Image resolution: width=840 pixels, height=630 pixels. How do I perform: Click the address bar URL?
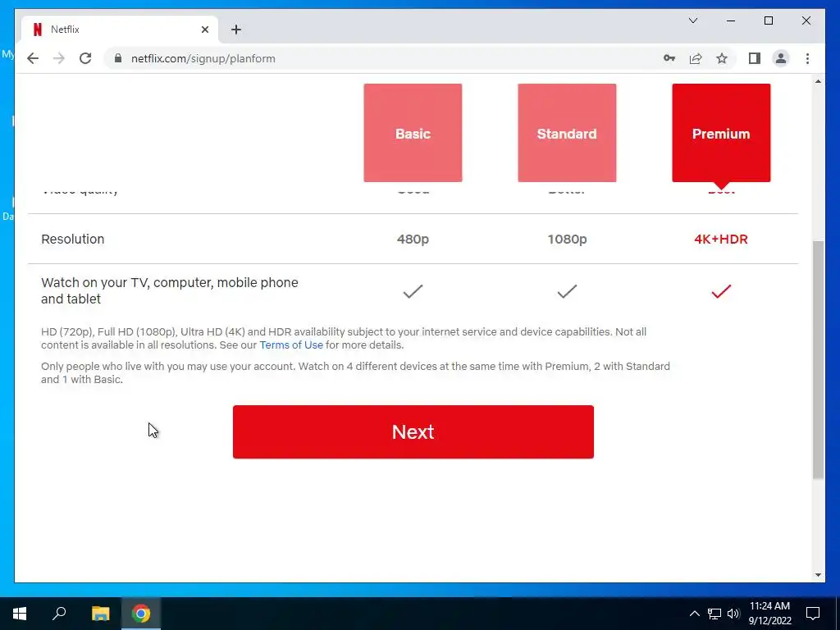point(203,58)
